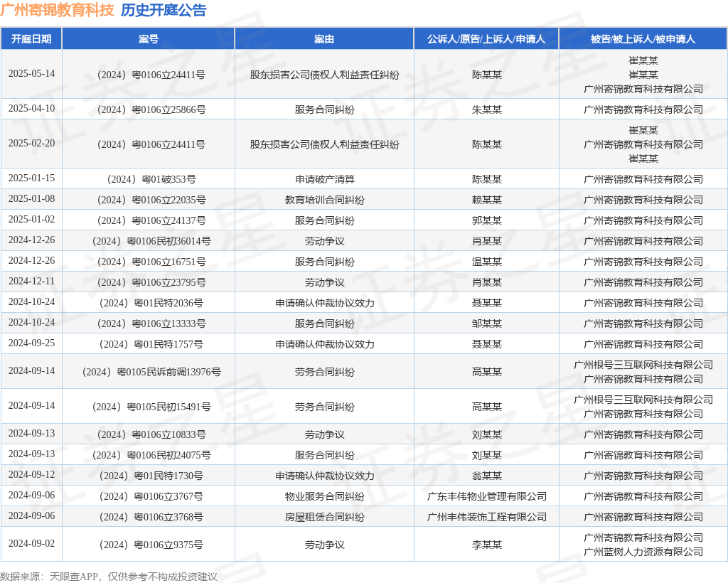Click plaintiff 广州丰伟装饰工程有限公司
Screen dimensions: 728x583
click(486, 517)
